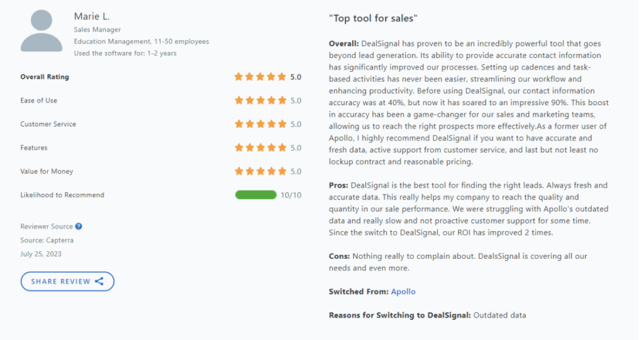Click the Customer Service star rating
644x340 pixels.
(260, 124)
